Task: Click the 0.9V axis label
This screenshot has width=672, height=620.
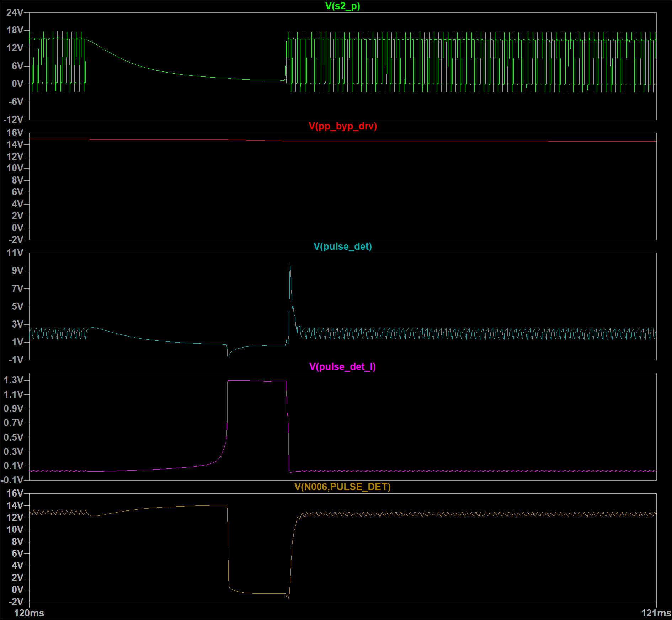Action: tap(14, 409)
